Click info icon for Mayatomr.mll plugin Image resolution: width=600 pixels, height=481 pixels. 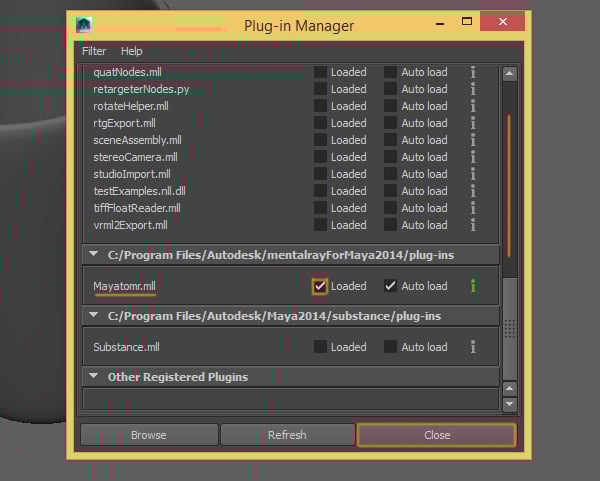[x=473, y=286]
